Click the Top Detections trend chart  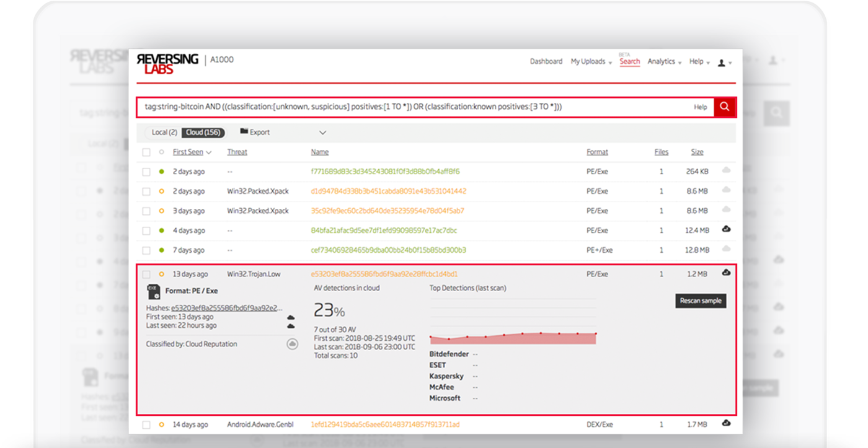coord(513,322)
